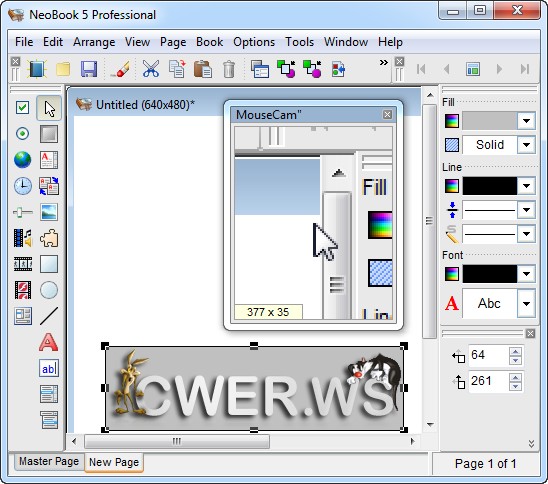Select the Push Button tool
Image resolution: width=548 pixels, height=484 pixels.
click(x=49, y=134)
